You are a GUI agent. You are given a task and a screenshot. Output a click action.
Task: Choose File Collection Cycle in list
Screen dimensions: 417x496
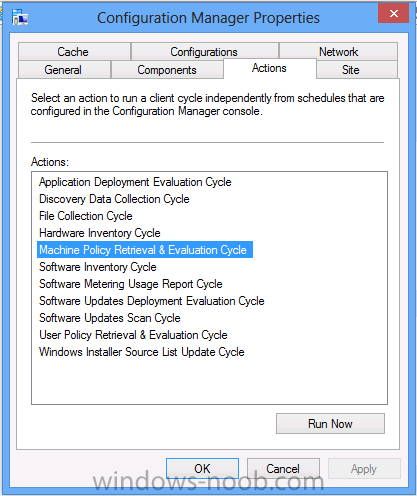86,216
